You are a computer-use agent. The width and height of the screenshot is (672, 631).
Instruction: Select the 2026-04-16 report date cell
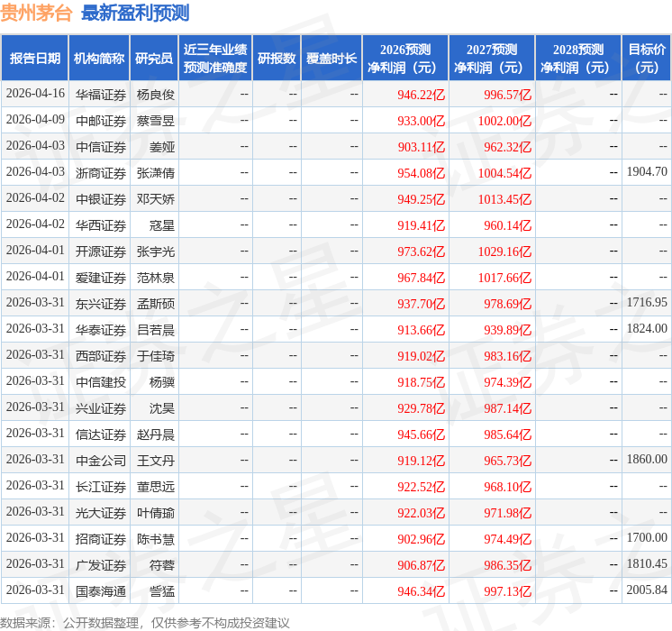35,94
